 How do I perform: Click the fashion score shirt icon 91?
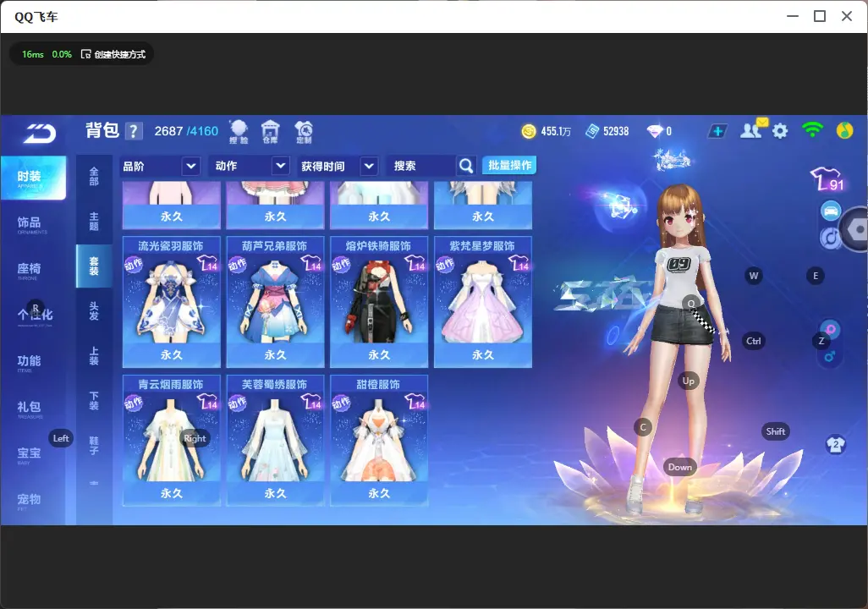(x=827, y=179)
